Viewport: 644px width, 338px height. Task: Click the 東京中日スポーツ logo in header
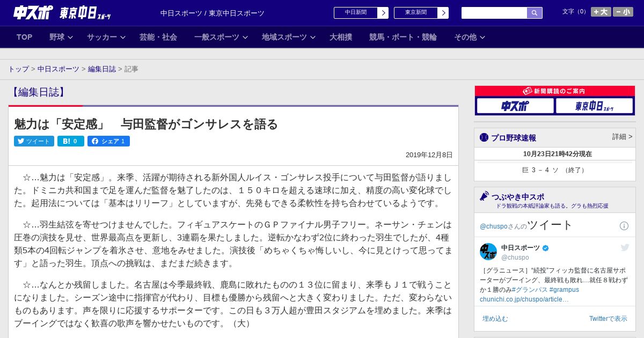click(x=85, y=13)
